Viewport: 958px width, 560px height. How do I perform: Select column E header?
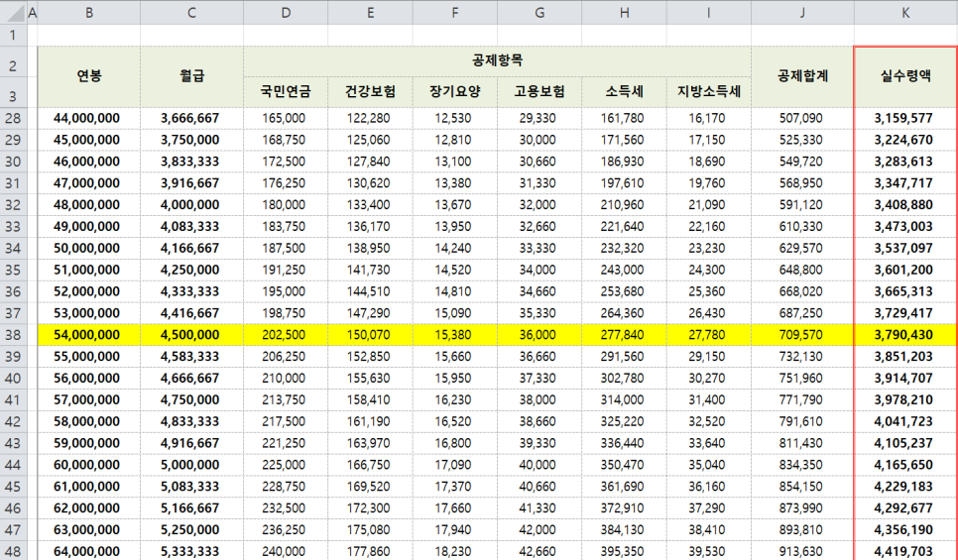click(x=370, y=12)
